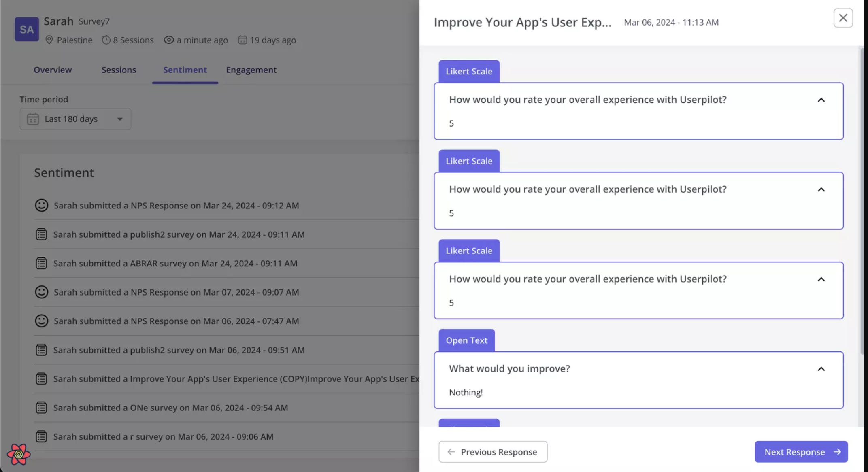Click the calendar icon next to '19 days ago'
This screenshot has width=868, height=472.
coord(243,40)
